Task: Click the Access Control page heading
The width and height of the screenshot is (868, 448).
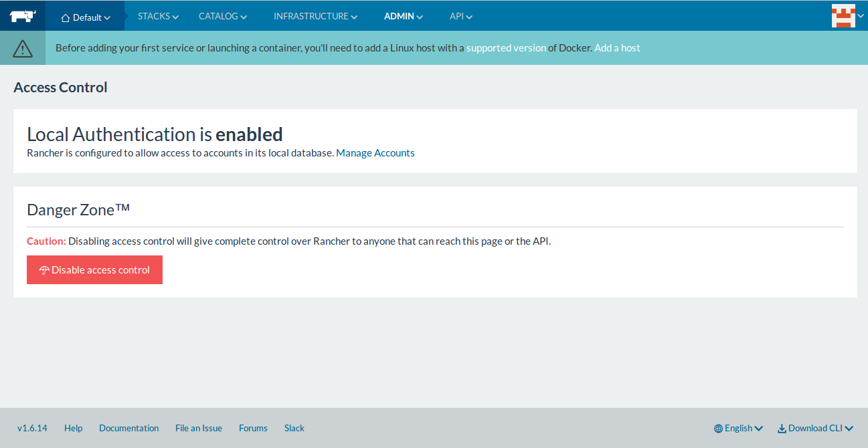Action: pyautogui.click(x=60, y=88)
